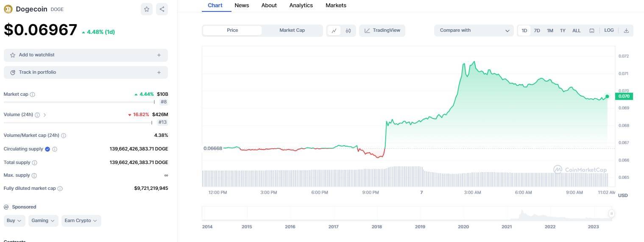Open the TradingView chart option
The height and width of the screenshot is (242, 644).
382,31
